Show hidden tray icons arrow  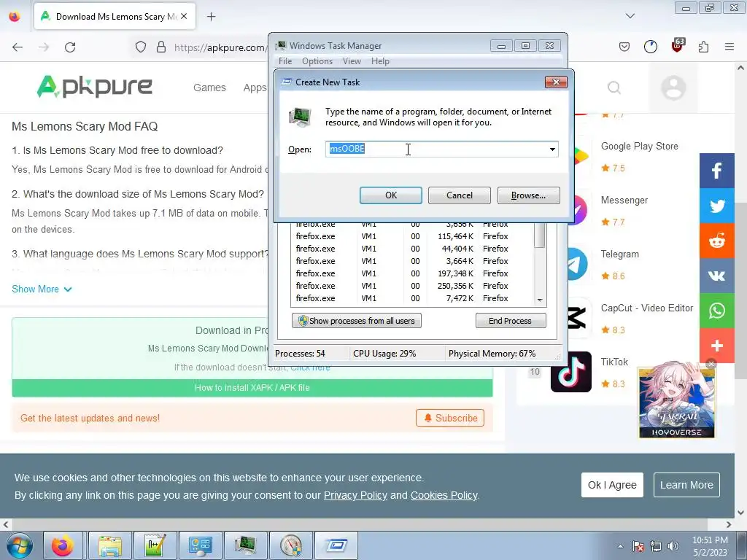620,546
